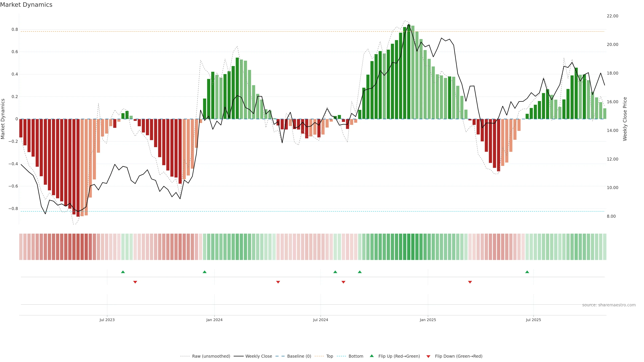The image size is (644, 362).
Task: Click the Jul 2025 x-axis label
Action: (533, 320)
